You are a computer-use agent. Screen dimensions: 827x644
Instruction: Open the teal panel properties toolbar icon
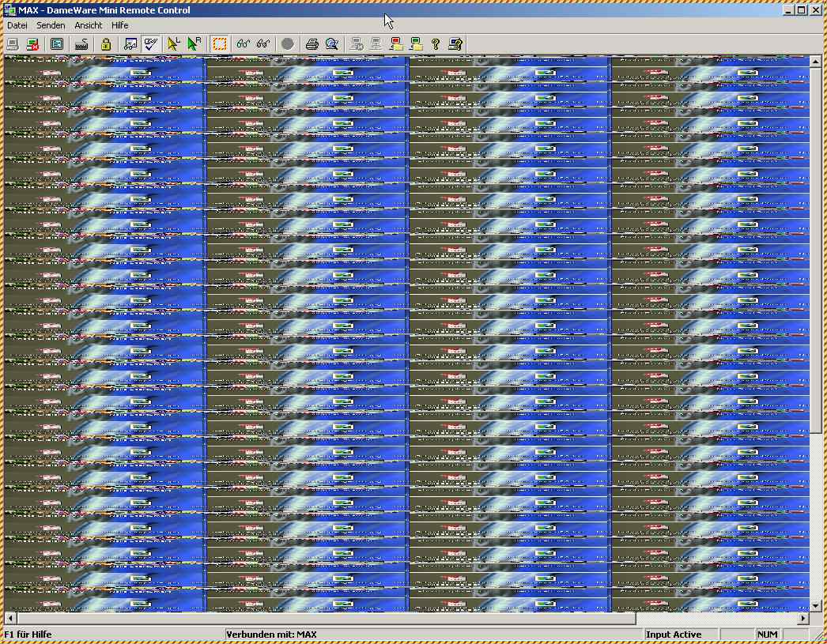57,44
